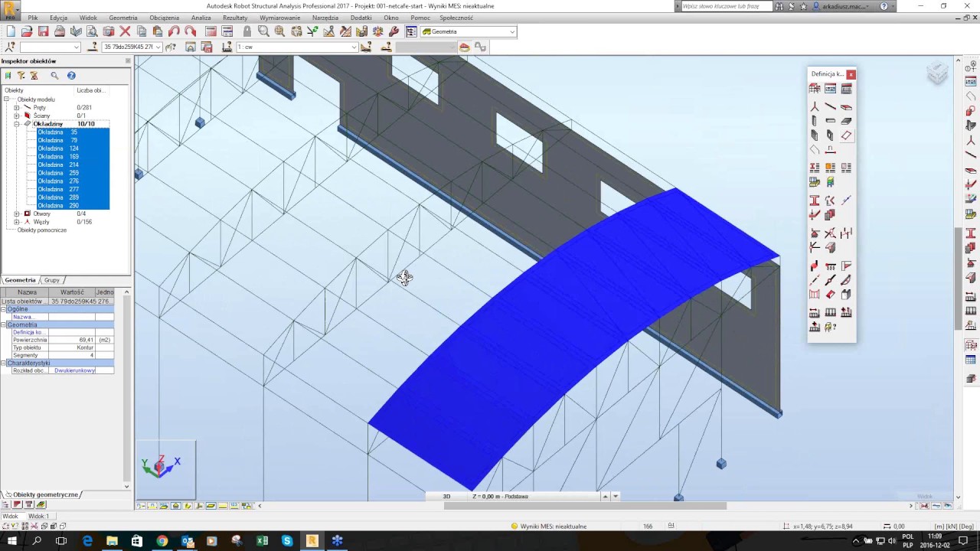Expand the Ściany tree node
980x551 pixels.
click(17, 116)
